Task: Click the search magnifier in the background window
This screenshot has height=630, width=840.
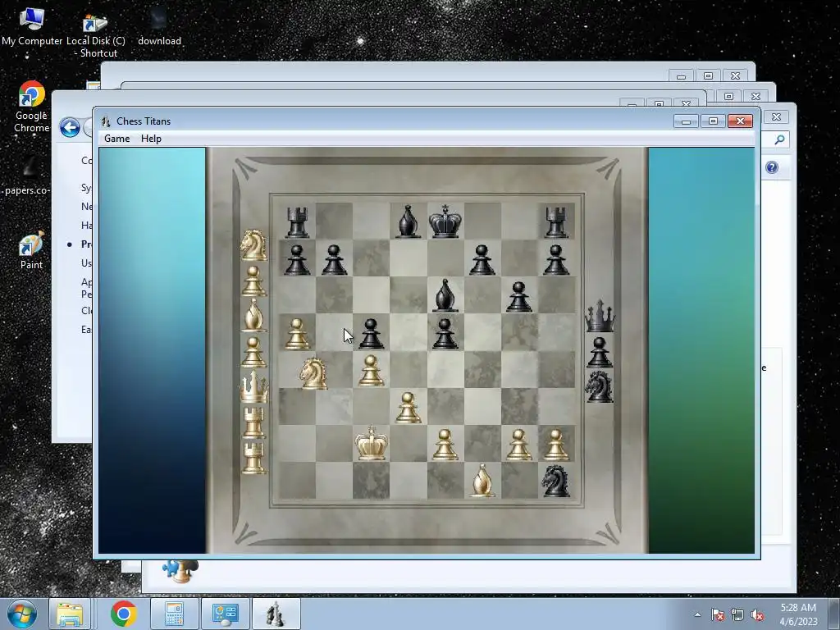Action: point(779,139)
